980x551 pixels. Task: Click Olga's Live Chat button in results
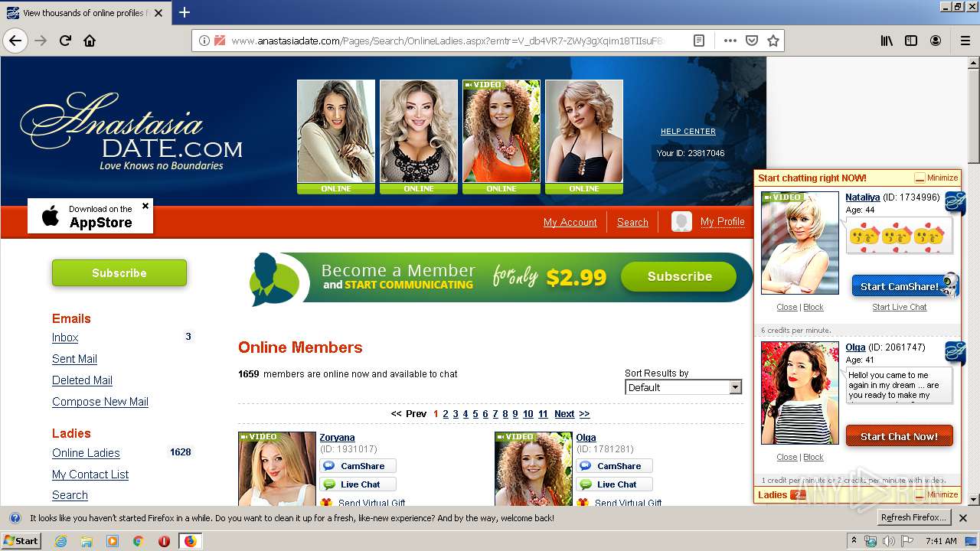tap(614, 484)
